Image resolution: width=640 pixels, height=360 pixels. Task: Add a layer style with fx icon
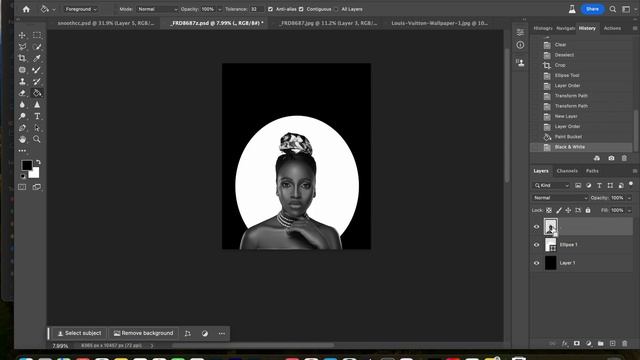[564, 344]
